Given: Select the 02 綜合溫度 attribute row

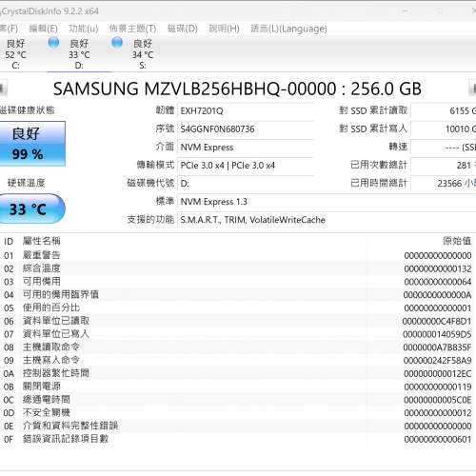Looking at the screenshot, I should 237,268.
